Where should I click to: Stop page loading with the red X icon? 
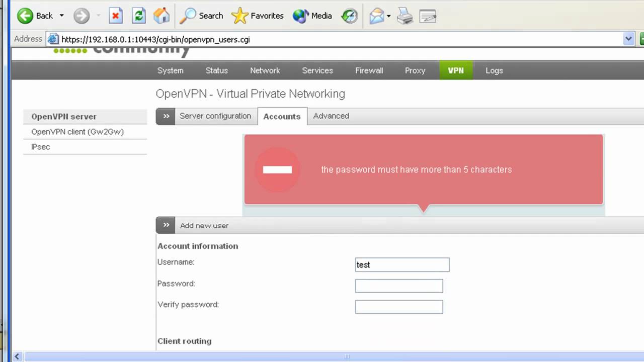click(116, 16)
